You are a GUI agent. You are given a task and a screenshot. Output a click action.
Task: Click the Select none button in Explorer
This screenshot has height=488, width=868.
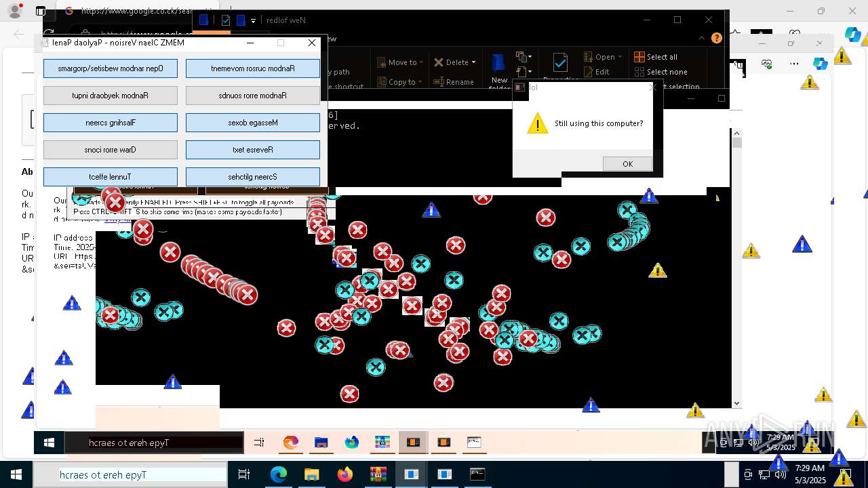660,72
